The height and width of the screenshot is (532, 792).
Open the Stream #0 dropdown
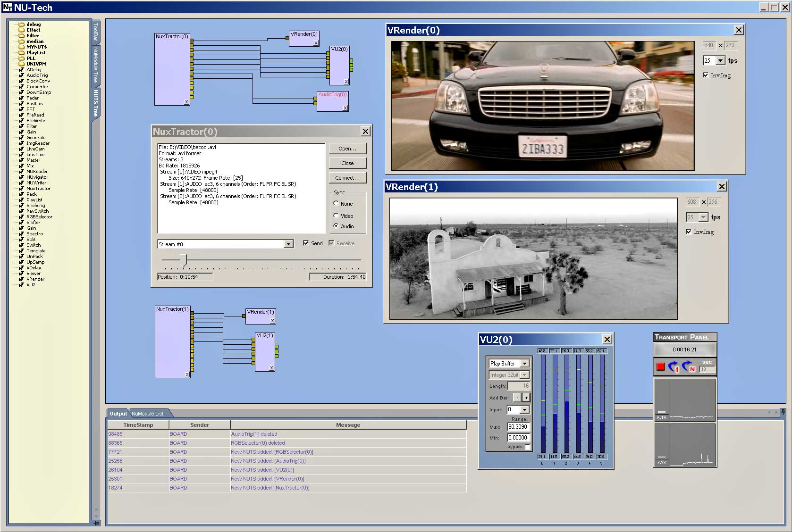pos(288,244)
